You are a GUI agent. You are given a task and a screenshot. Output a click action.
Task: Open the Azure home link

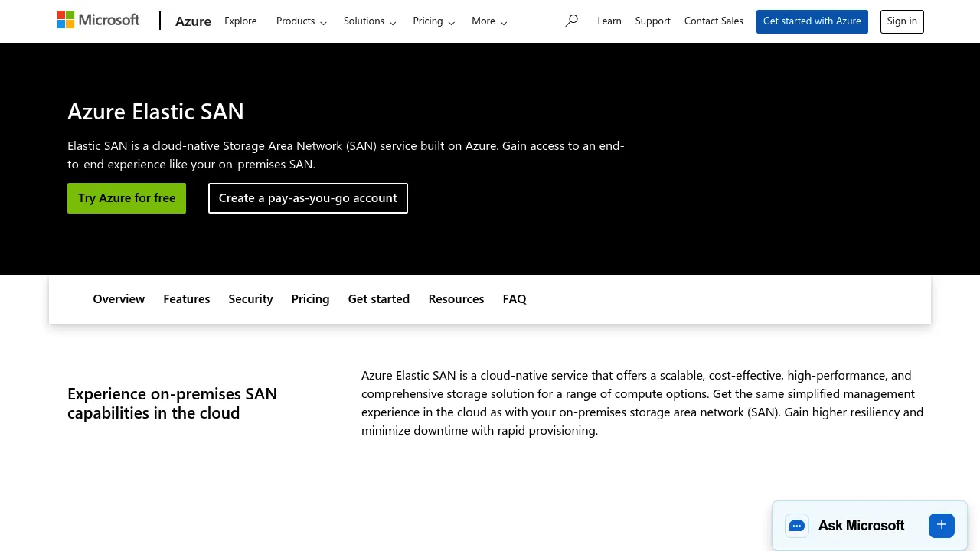193,21
